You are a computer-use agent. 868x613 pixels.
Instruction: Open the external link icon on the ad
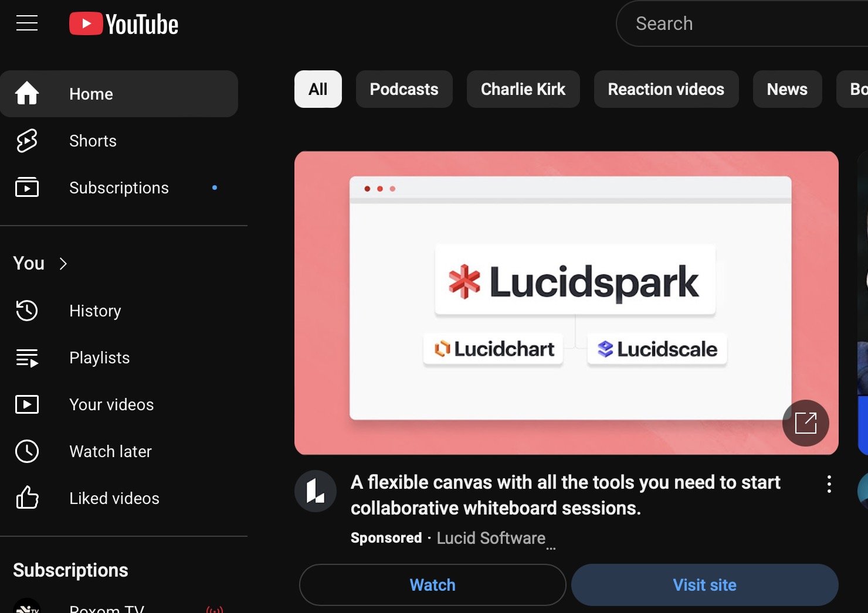click(x=805, y=423)
